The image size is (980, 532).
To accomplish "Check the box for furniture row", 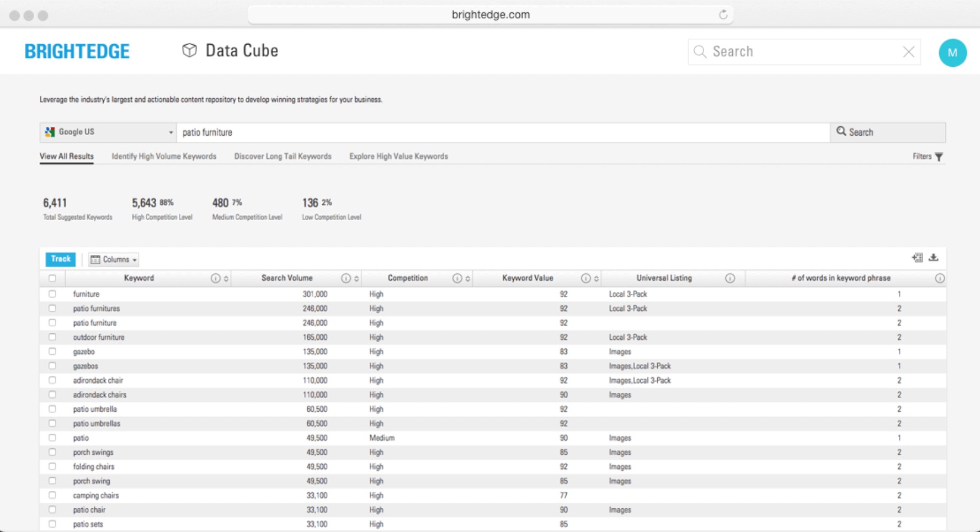I will click(52, 294).
